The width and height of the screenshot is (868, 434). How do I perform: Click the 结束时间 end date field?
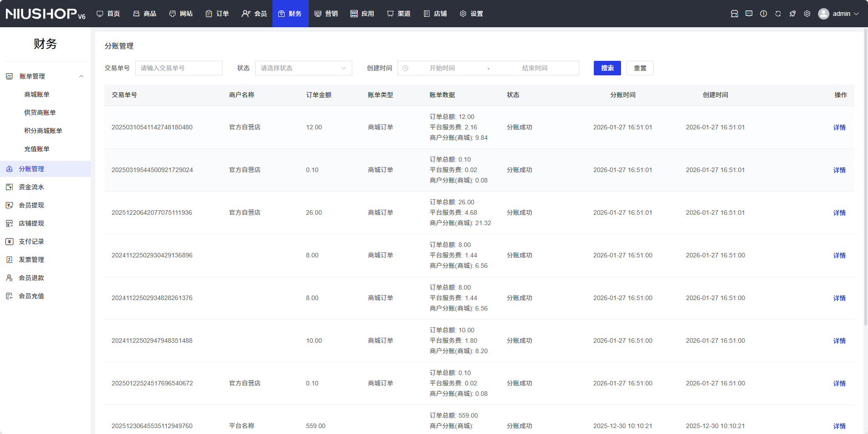tap(534, 68)
